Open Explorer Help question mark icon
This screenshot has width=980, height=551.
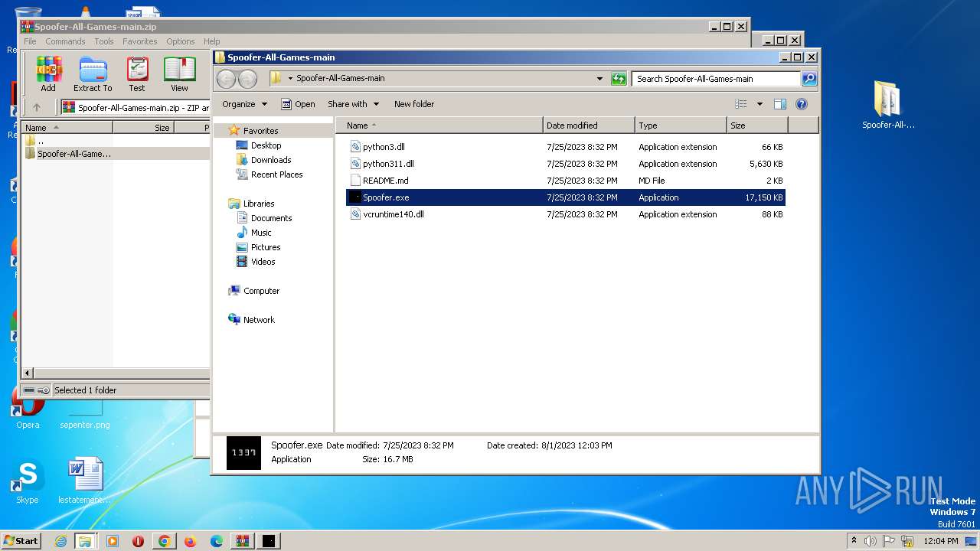click(x=802, y=104)
